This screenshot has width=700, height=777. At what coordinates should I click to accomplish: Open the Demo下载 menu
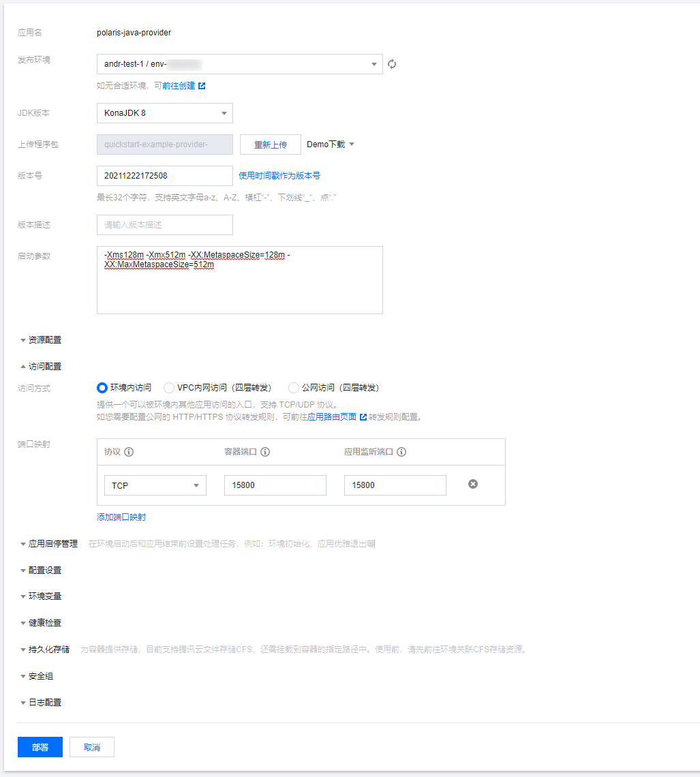331,144
